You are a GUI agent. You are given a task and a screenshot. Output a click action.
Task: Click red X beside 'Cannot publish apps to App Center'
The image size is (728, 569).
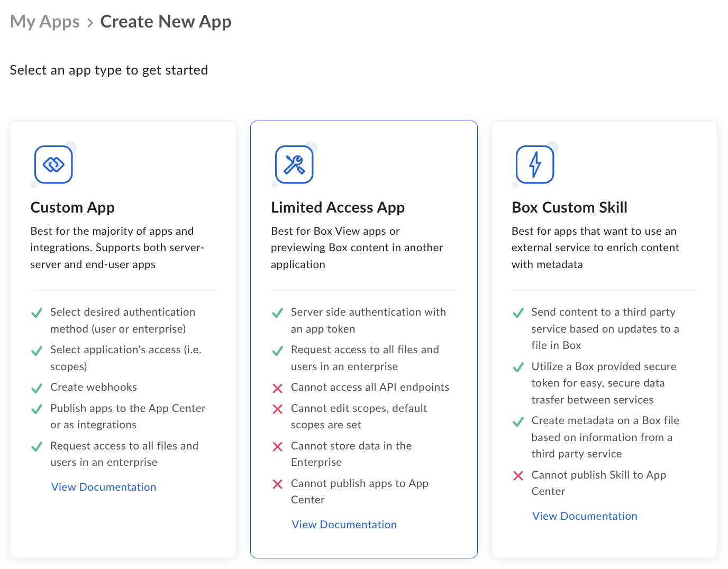(x=277, y=484)
